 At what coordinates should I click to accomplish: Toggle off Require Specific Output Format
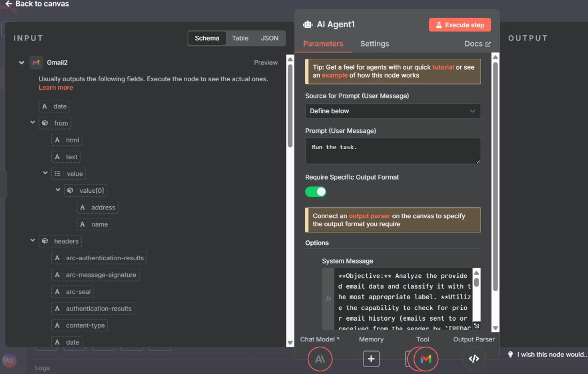[x=315, y=192]
